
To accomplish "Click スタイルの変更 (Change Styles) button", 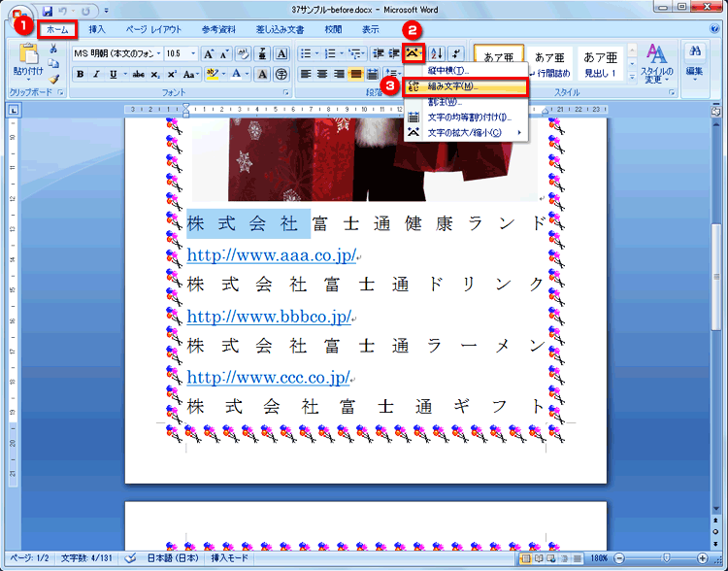I will click(x=656, y=64).
